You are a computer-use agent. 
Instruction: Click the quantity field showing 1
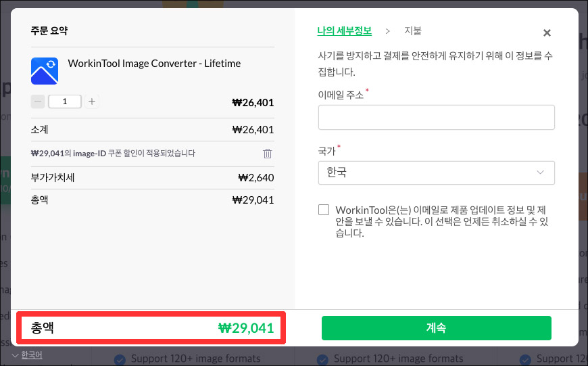point(65,101)
